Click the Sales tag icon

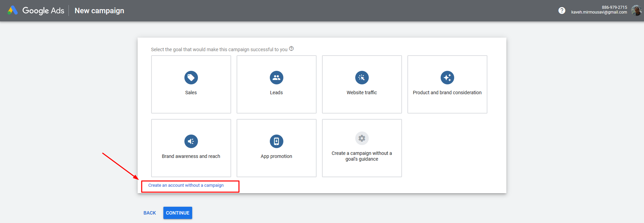pos(191,78)
